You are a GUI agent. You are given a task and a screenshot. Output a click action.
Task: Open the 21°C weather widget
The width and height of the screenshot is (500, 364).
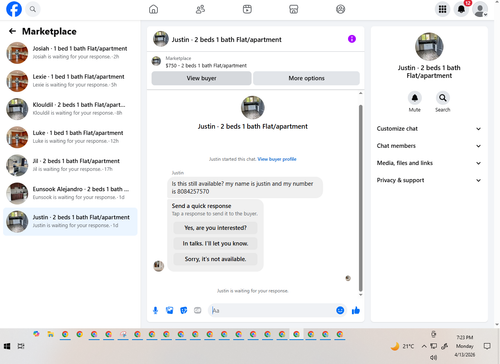(402, 347)
